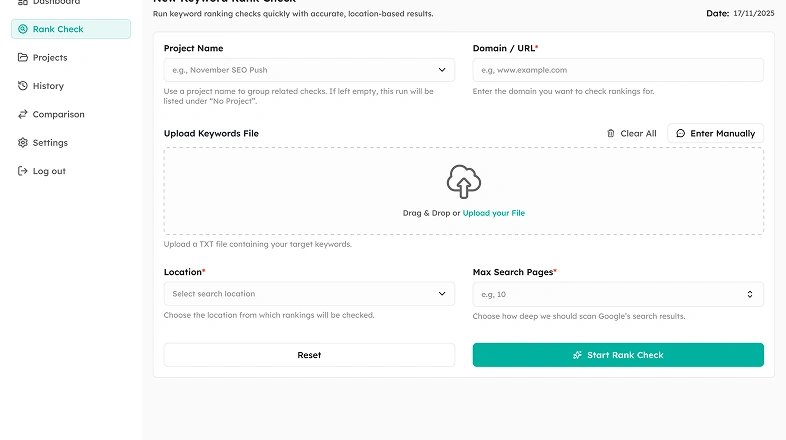Viewport: 786px width, 440px height.
Task: Click the Enter Manually button
Action: tap(715, 133)
